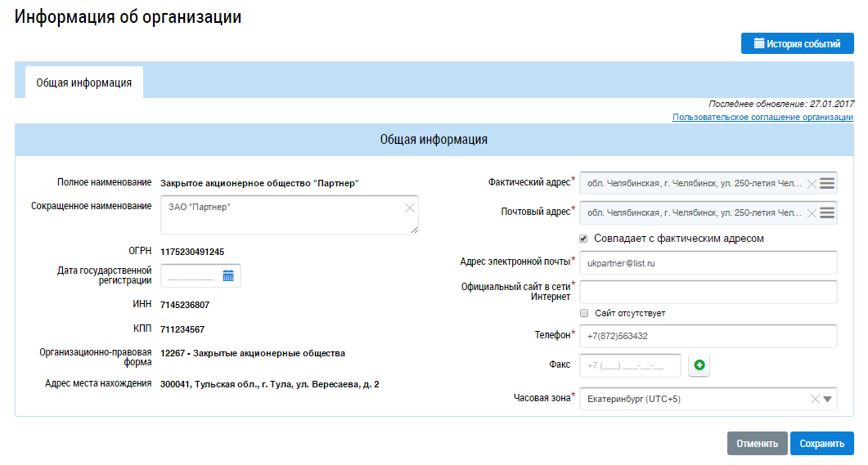The height and width of the screenshot is (465, 868).
Task: Add another fax number with plus icon
Action: (x=699, y=365)
